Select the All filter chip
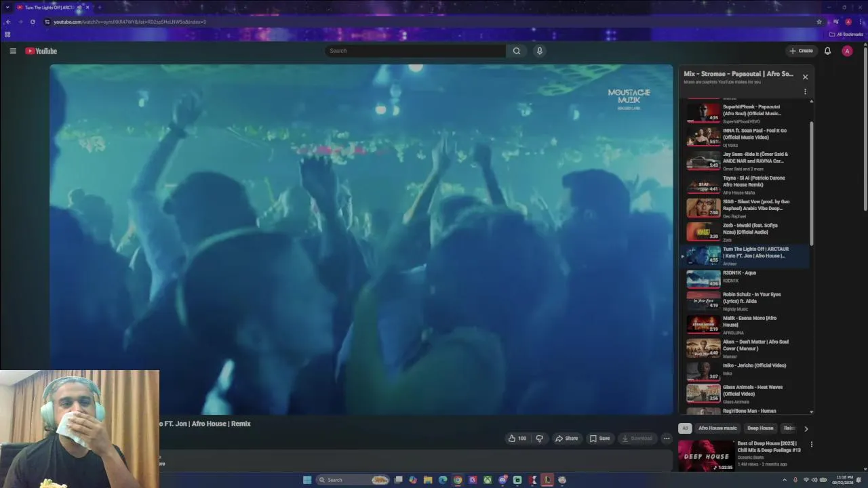Viewport: 868px width, 488px height. coord(685,428)
